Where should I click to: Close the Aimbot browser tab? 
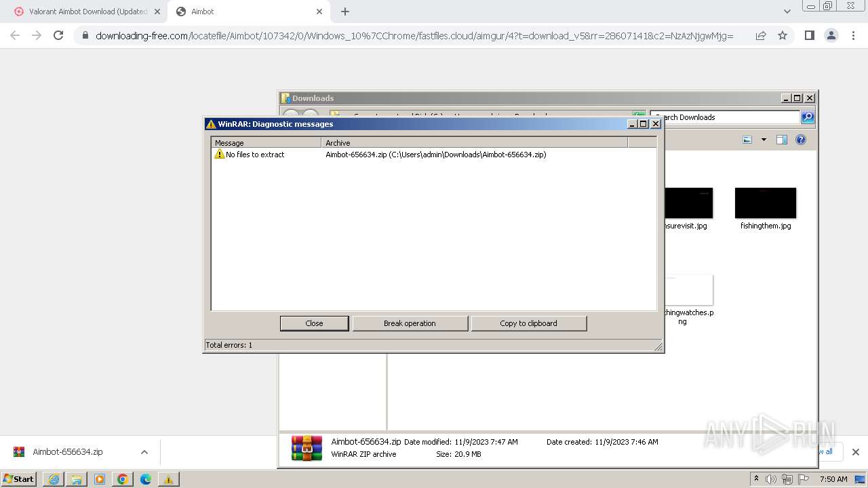pos(319,12)
